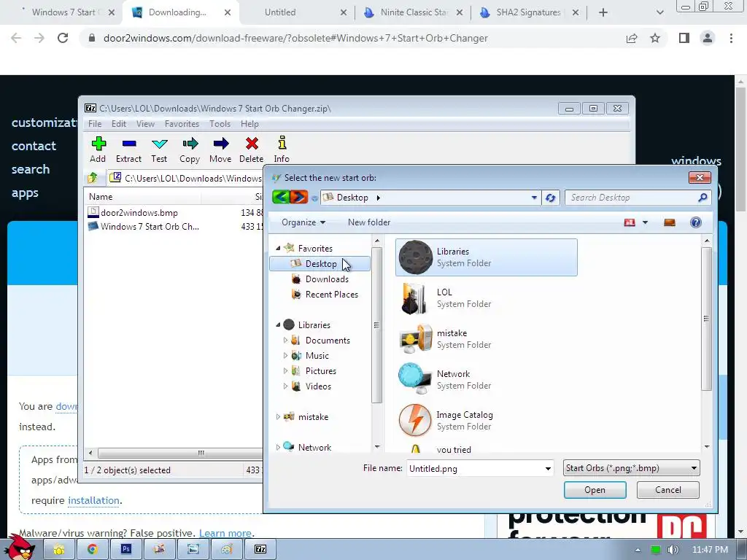Go forward with the orange arrow in dialog
The width and height of the screenshot is (747, 560).
(x=298, y=197)
